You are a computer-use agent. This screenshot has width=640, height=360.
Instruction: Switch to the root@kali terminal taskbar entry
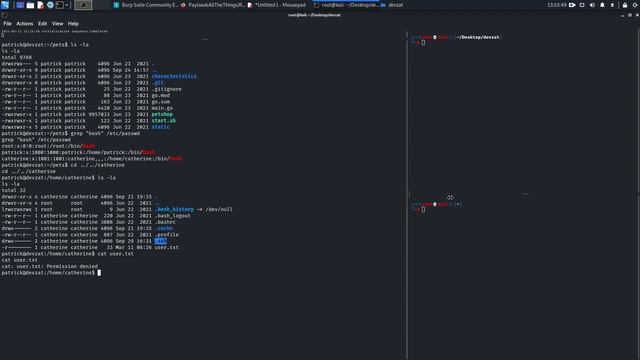(346, 5)
